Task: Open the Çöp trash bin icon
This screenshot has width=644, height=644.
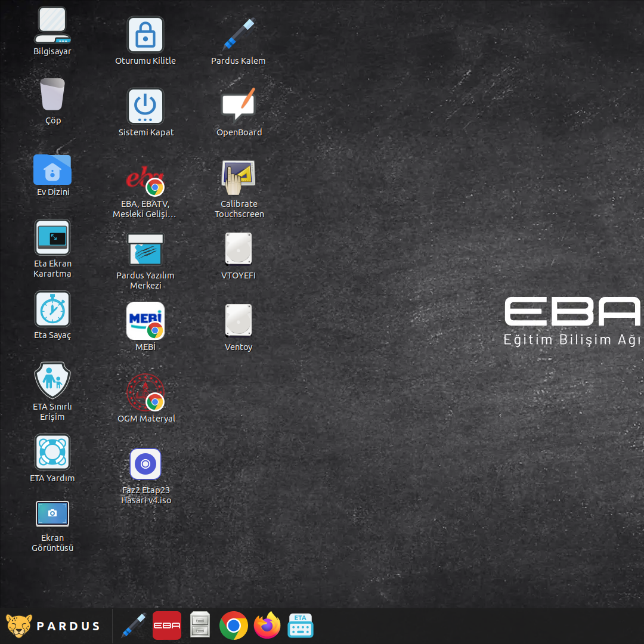Action: pos(52,95)
